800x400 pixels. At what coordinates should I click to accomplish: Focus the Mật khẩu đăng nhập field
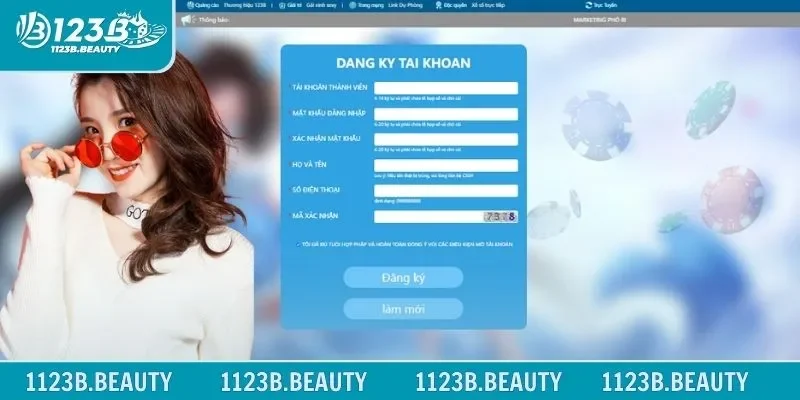pyautogui.click(x=445, y=114)
